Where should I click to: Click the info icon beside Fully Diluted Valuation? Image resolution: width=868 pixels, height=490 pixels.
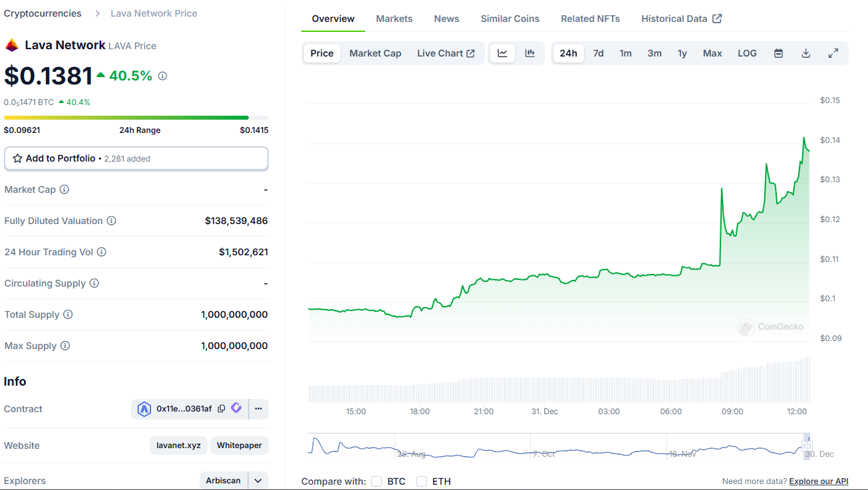coord(112,221)
